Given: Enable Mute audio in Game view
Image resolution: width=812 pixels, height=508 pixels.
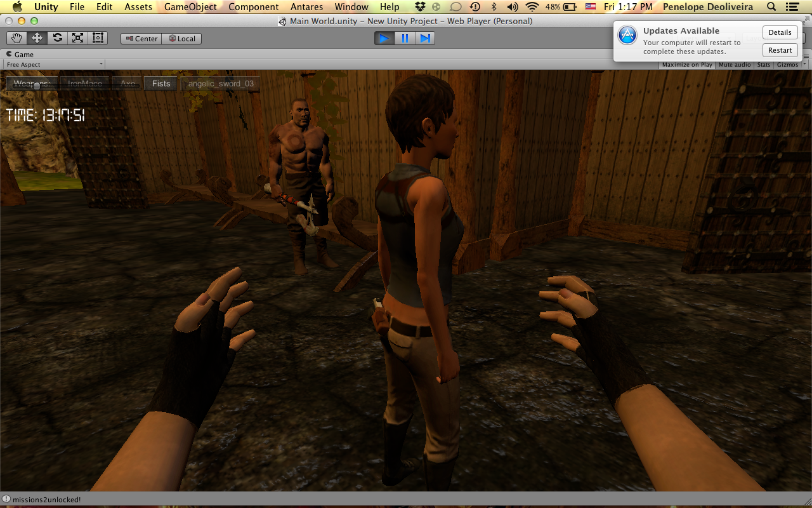Looking at the screenshot, I should [735, 65].
